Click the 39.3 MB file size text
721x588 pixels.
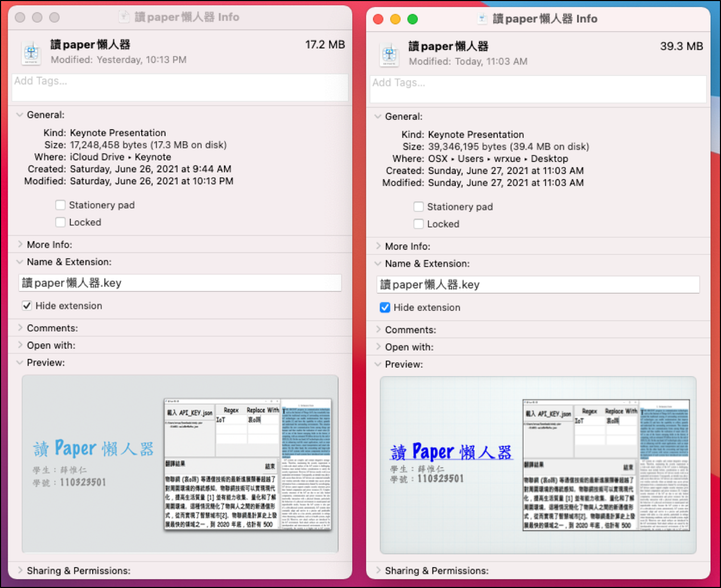click(681, 46)
